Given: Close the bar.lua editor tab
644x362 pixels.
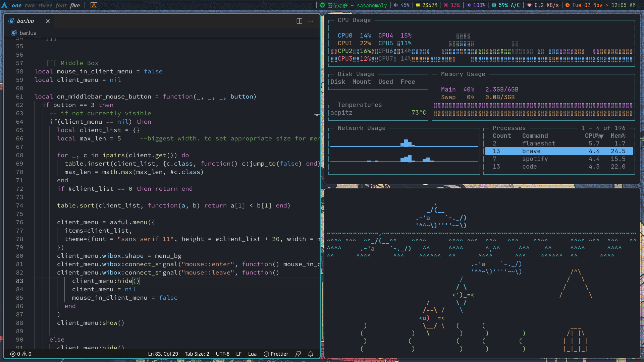Looking at the screenshot, I should (48, 21).
